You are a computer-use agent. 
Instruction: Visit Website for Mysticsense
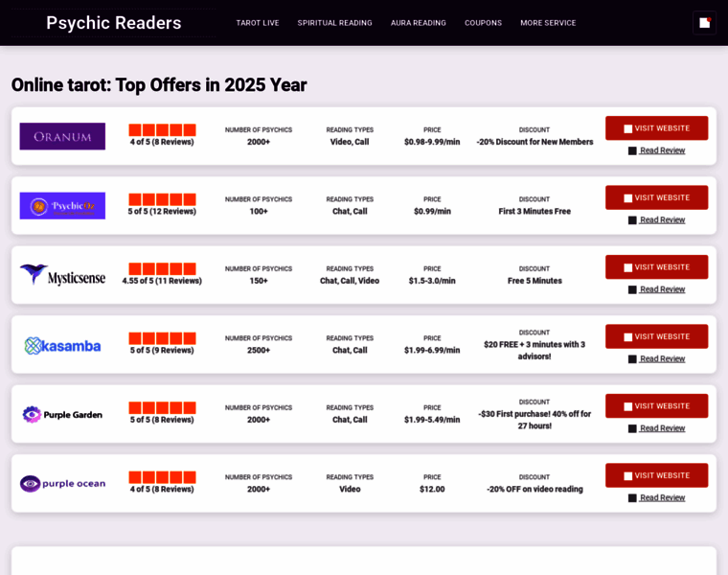pos(656,267)
